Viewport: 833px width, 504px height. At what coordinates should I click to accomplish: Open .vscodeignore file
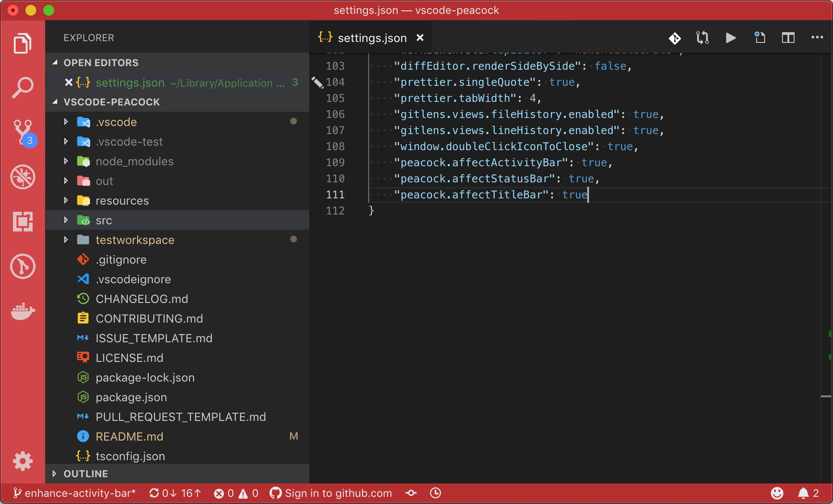pos(177,279)
